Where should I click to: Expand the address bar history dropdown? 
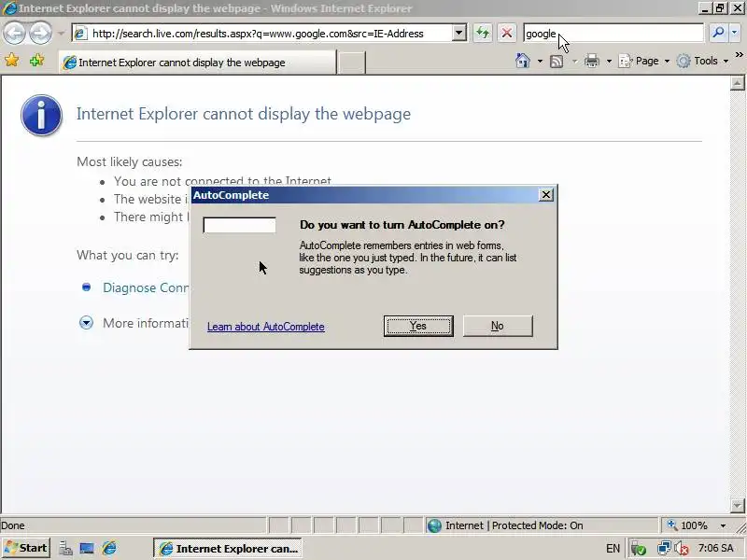pyautogui.click(x=459, y=34)
